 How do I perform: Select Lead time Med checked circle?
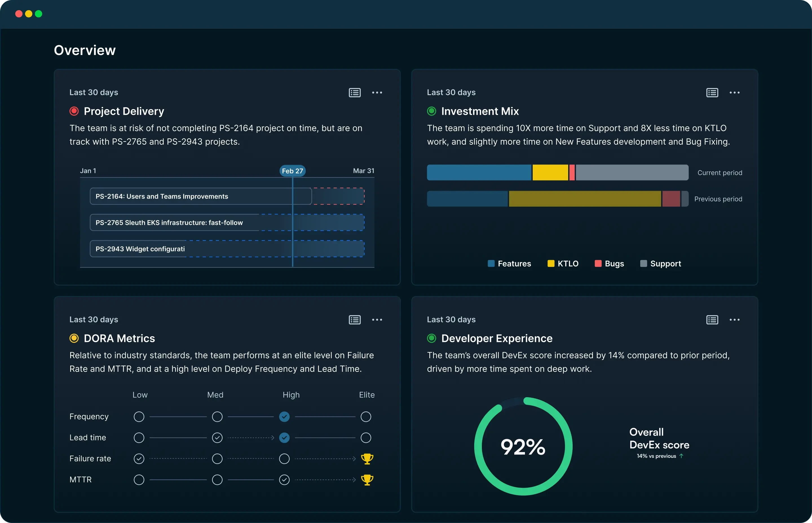217,438
